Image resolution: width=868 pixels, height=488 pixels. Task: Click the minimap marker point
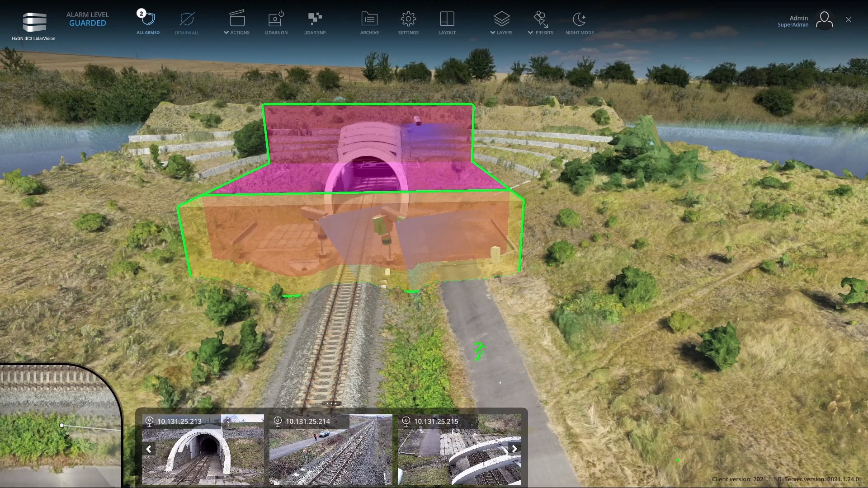(x=62, y=425)
